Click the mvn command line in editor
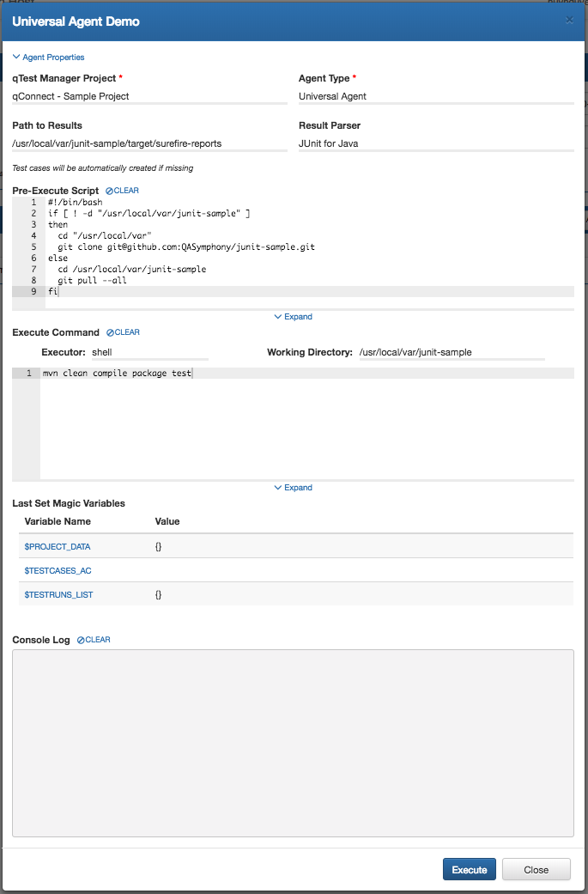 [118, 374]
